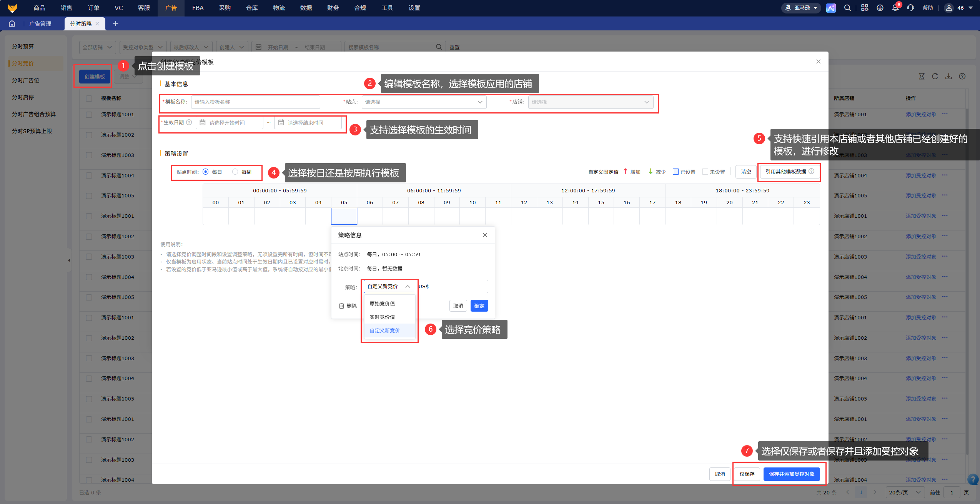Check the box for first 演示标题1001 row
This screenshot has width=980, height=504.
point(89,115)
